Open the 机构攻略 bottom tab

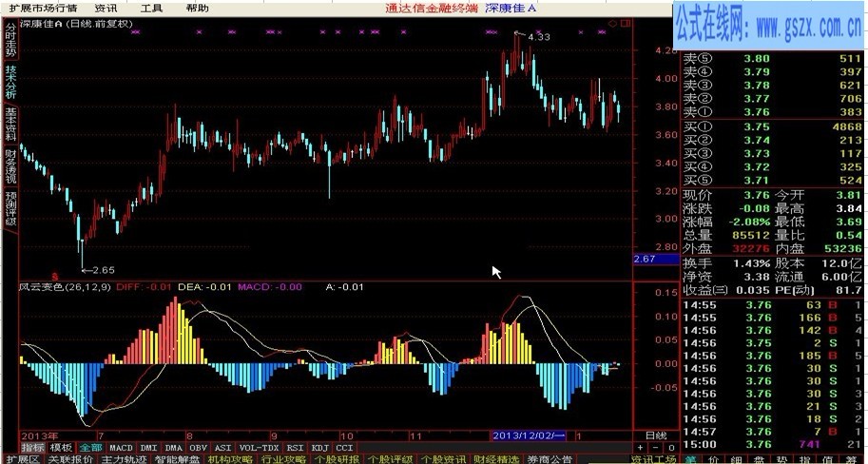click(x=230, y=459)
